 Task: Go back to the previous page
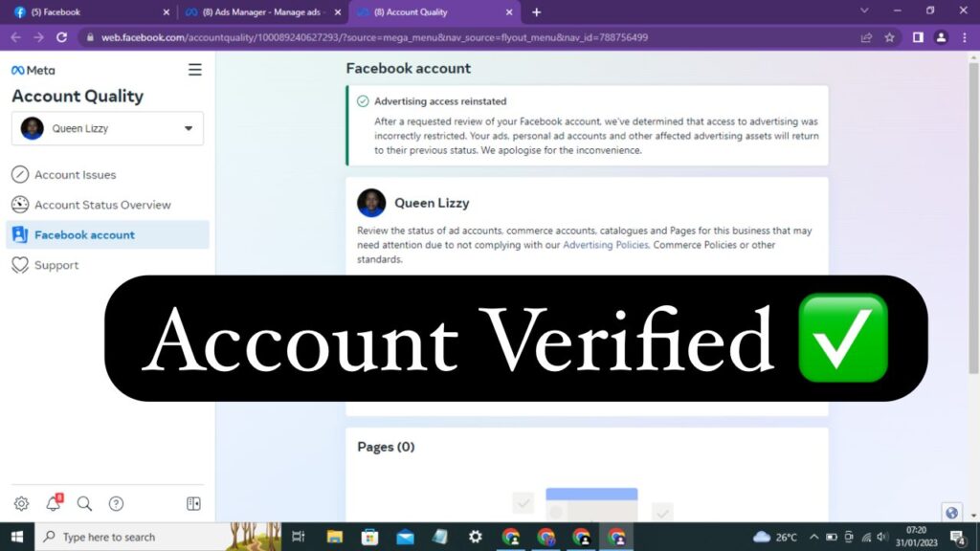click(x=15, y=37)
